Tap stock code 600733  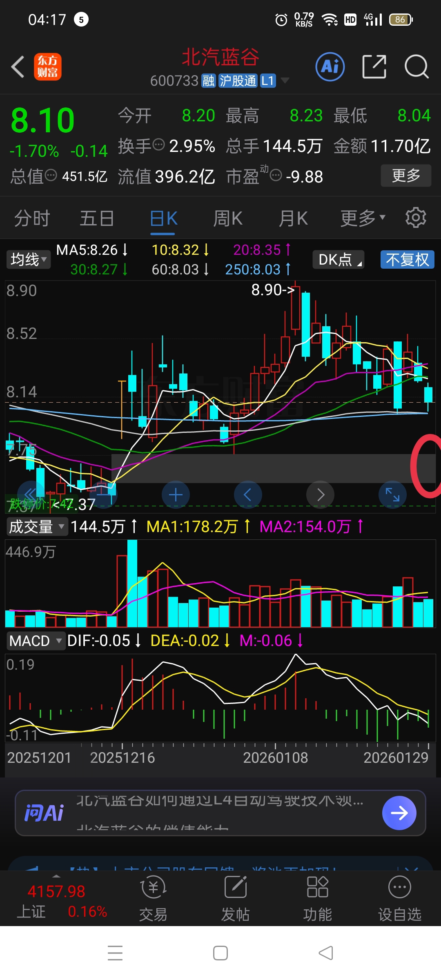[x=174, y=80]
